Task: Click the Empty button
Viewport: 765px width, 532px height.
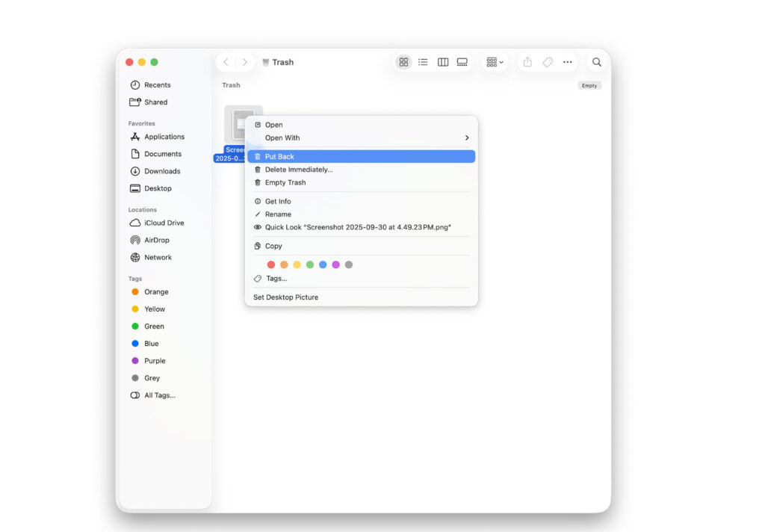Action: point(589,85)
